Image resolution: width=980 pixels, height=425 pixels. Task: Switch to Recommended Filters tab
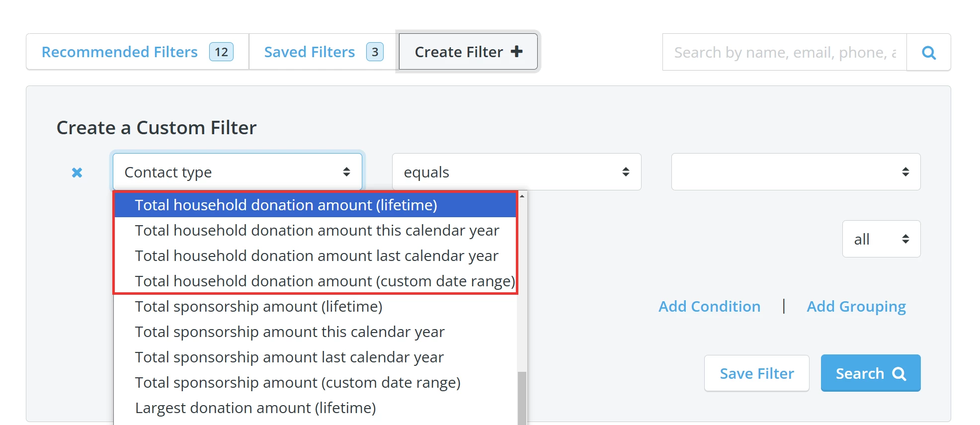[120, 52]
